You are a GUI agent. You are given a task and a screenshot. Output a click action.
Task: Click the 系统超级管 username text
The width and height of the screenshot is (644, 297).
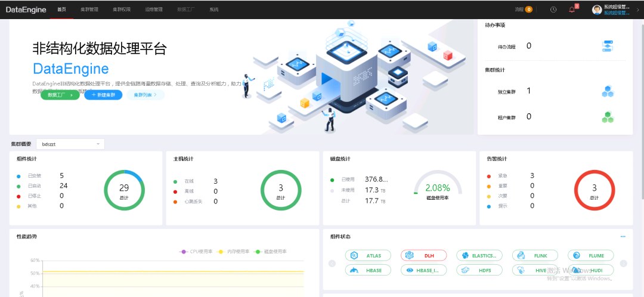click(617, 7)
